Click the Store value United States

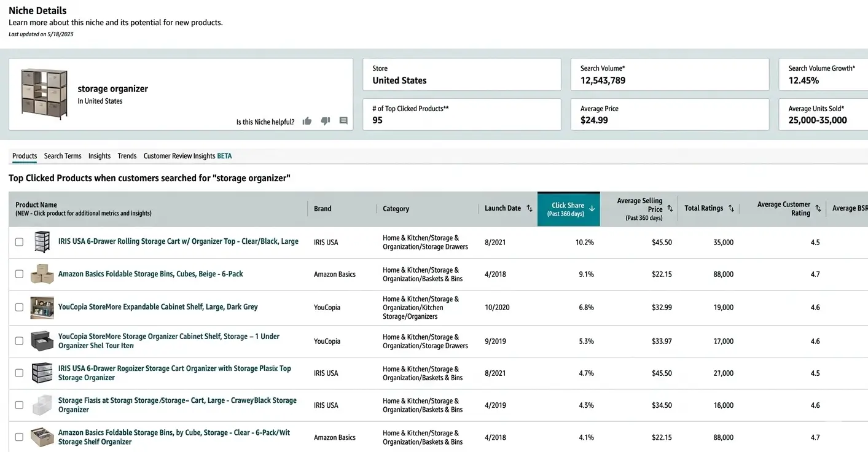399,80
